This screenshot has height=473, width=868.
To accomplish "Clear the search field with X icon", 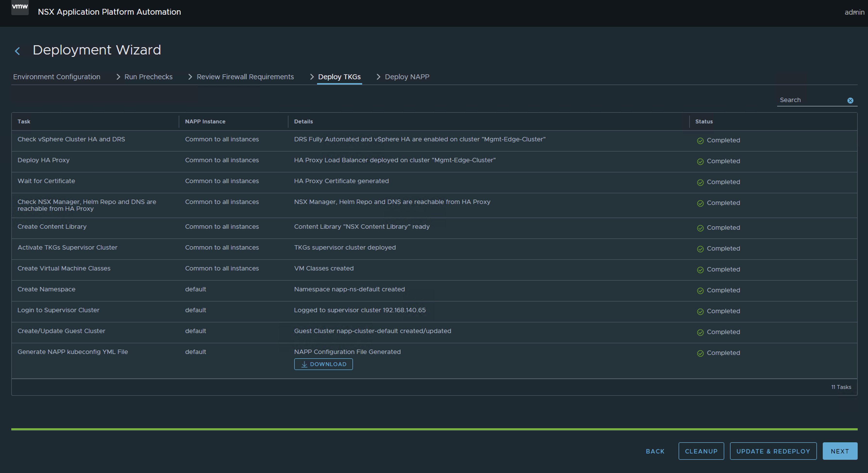I will (850, 101).
